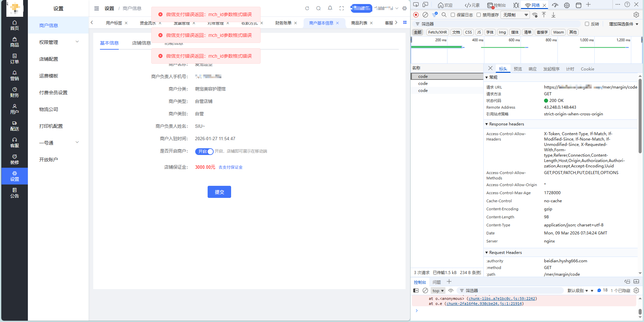Click the record network log icon

[416, 15]
